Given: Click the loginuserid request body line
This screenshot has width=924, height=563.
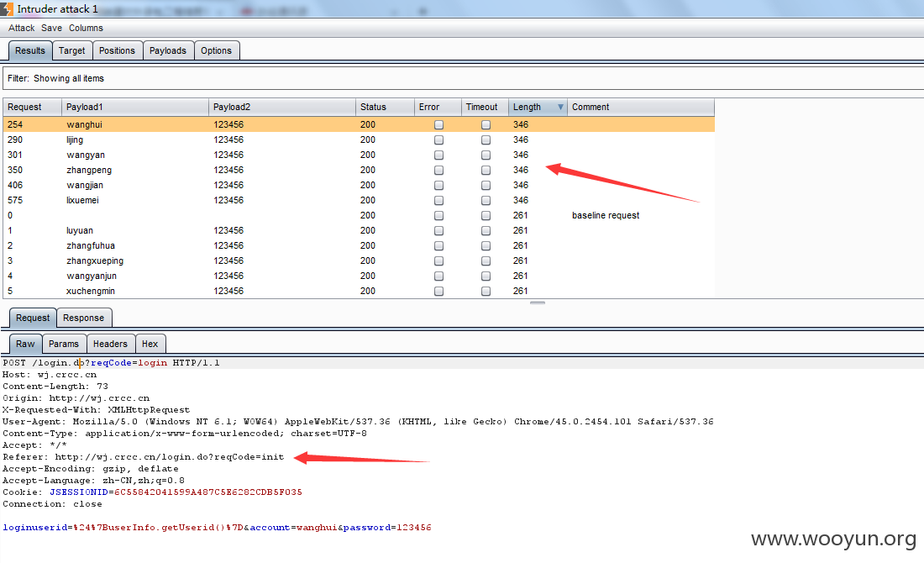Looking at the screenshot, I should pos(217,528).
